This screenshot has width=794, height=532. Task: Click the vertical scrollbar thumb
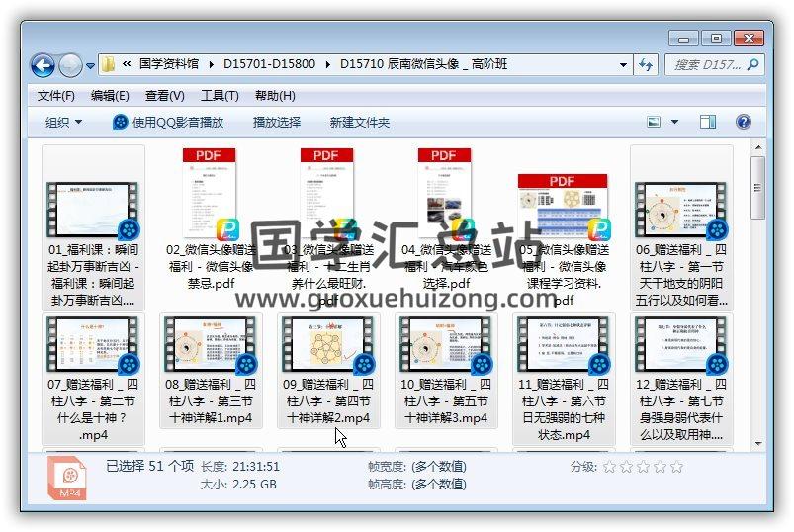click(758, 187)
